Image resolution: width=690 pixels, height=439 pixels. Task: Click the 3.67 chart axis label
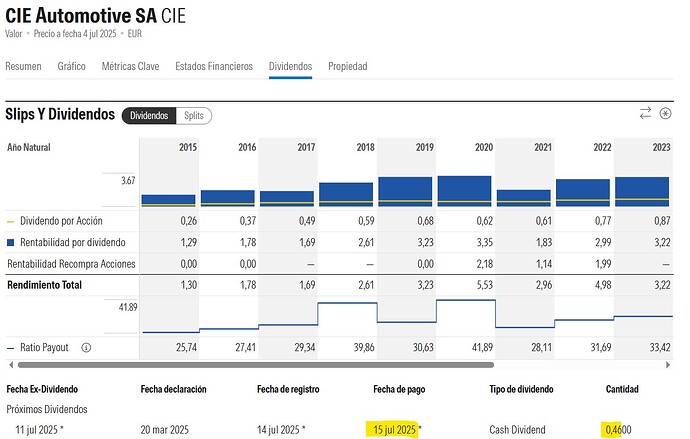pos(128,181)
